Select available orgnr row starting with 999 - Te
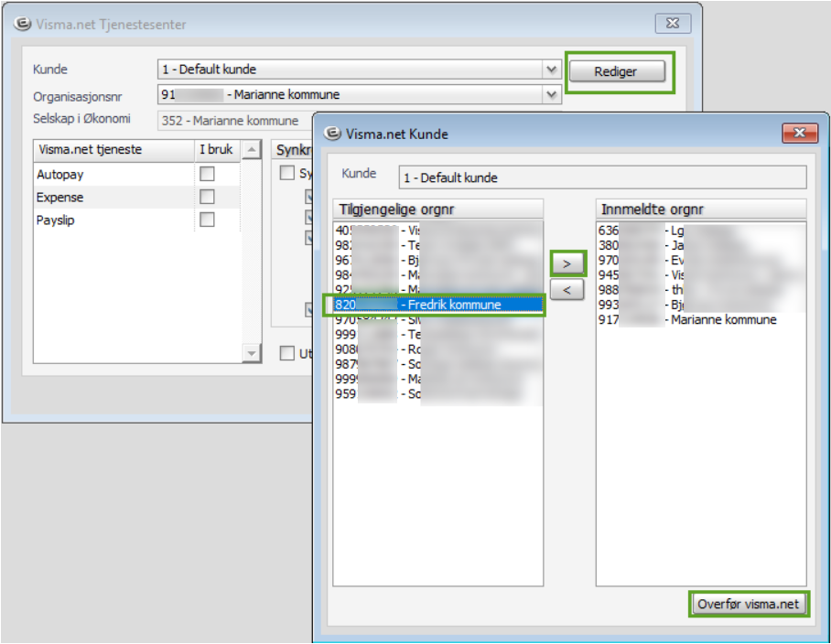Image resolution: width=831 pixels, height=644 pixels. (x=437, y=335)
